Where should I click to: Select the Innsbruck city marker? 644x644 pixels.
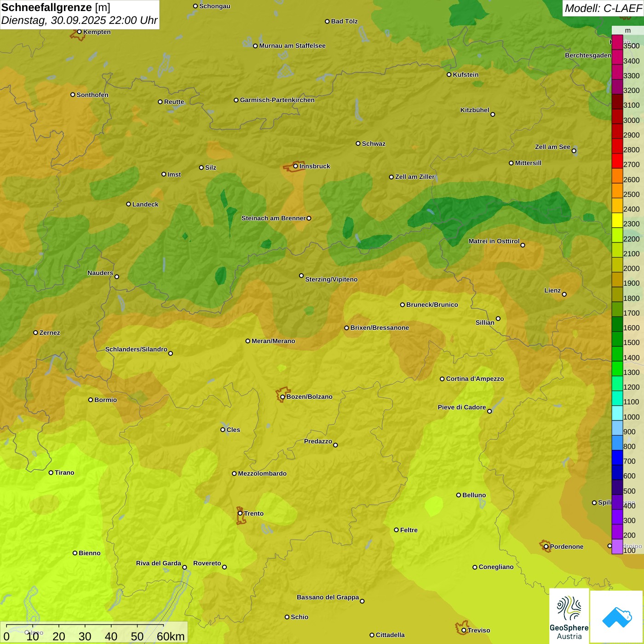click(x=296, y=166)
